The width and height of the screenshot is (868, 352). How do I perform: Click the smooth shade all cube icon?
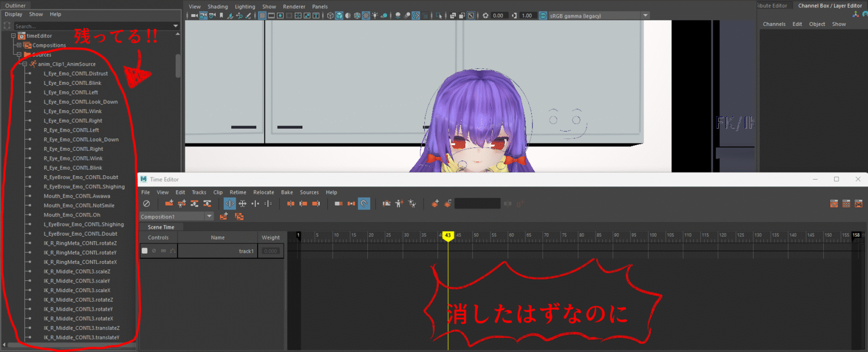pyautogui.click(x=338, y=16)
